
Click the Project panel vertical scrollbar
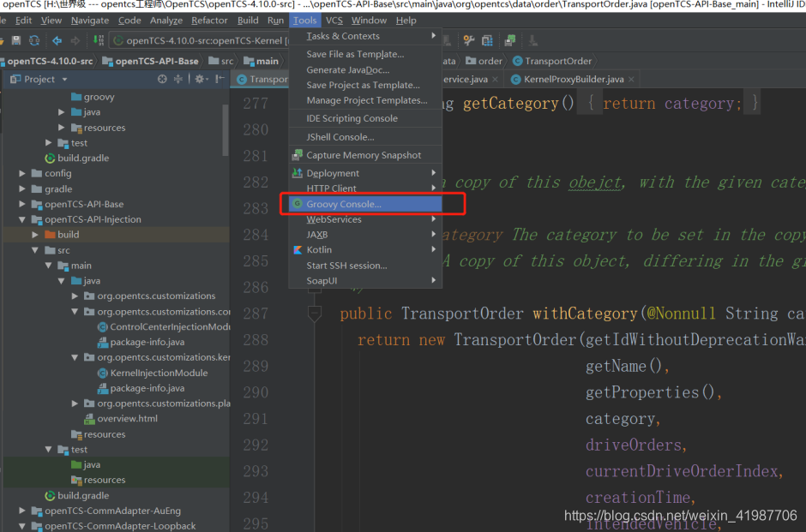click(226, 130)
